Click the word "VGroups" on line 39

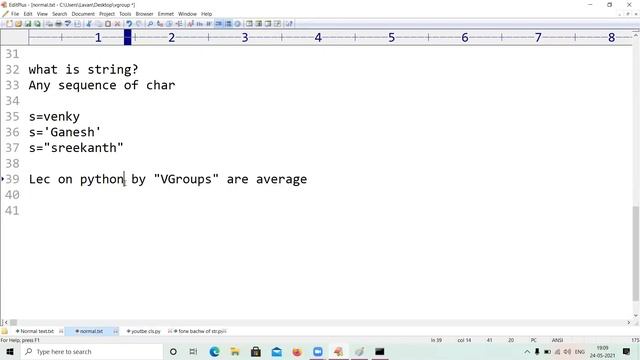pyautogui.click(x=186, y=179)
